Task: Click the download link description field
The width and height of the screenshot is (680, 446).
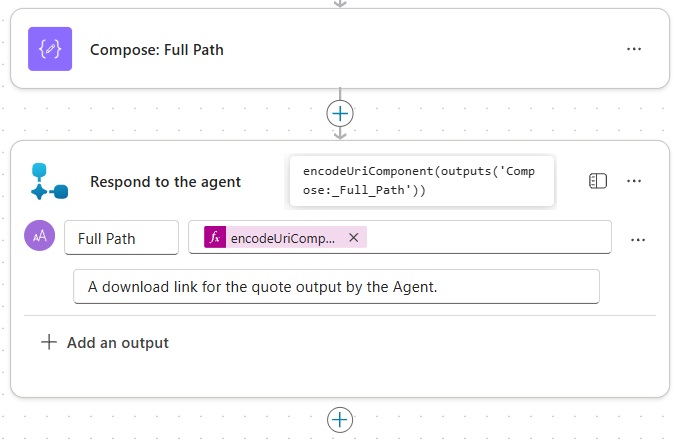Action: click(x=336, y=286)
